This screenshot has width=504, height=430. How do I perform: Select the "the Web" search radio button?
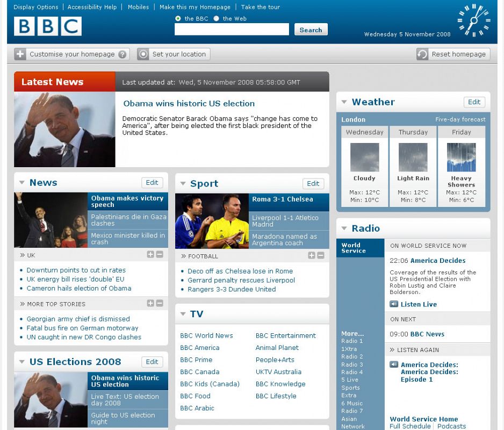click(x=217, y=18)
